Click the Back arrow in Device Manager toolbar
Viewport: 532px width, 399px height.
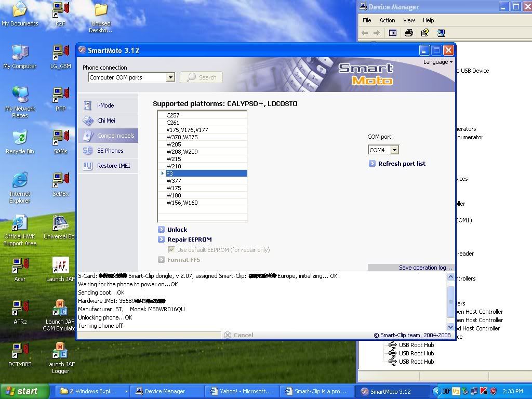point(365,33)
